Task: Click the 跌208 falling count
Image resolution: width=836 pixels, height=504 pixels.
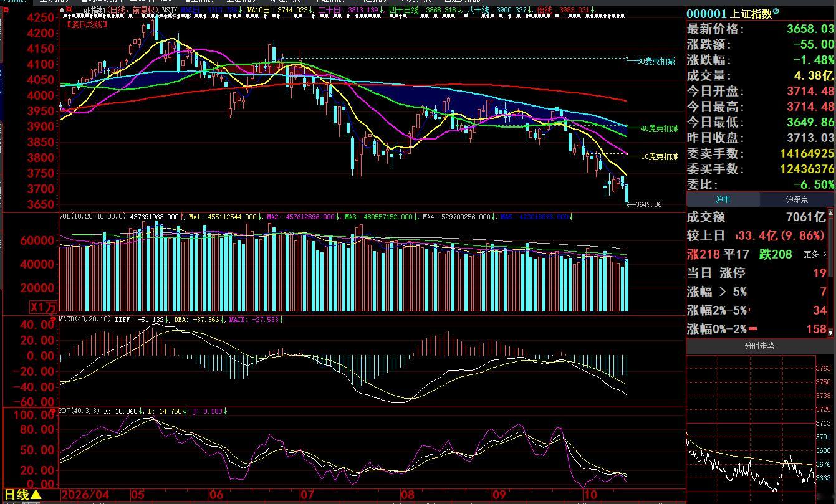Action: (x=776, y=254)
